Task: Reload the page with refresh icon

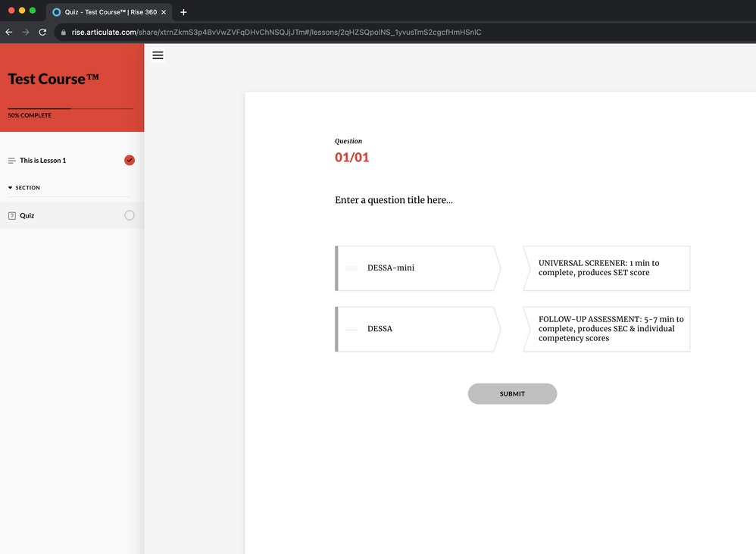Action: pos(42,33)
